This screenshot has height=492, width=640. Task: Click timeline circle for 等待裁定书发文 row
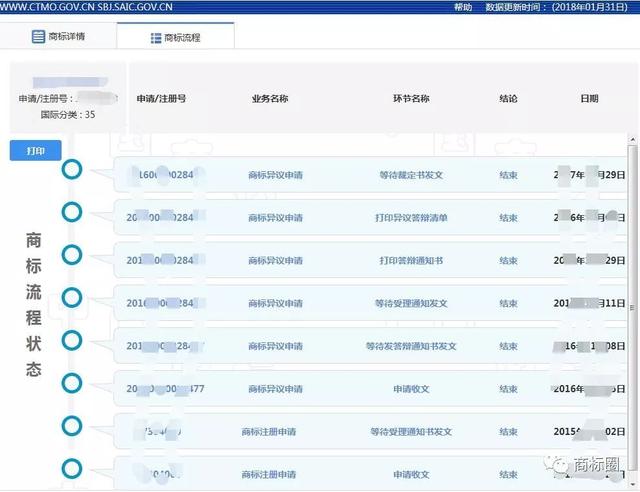tap(72, 169)
